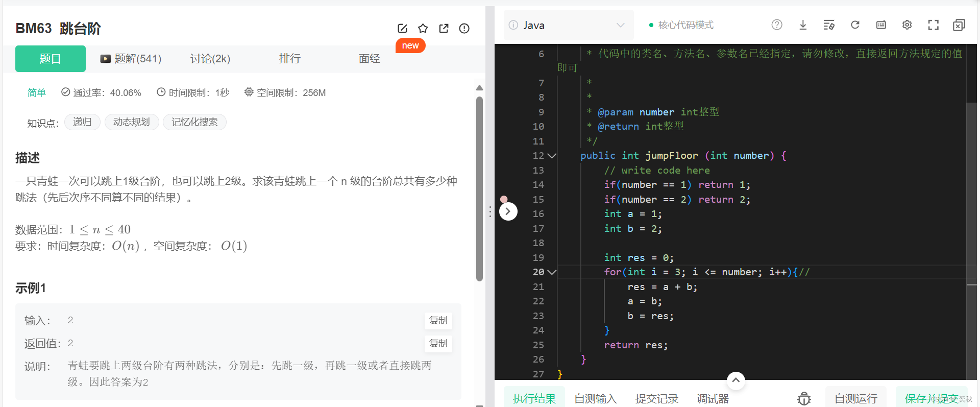
Task: Click the 通过率: 40.06% text
Action: tap(101, 93)
